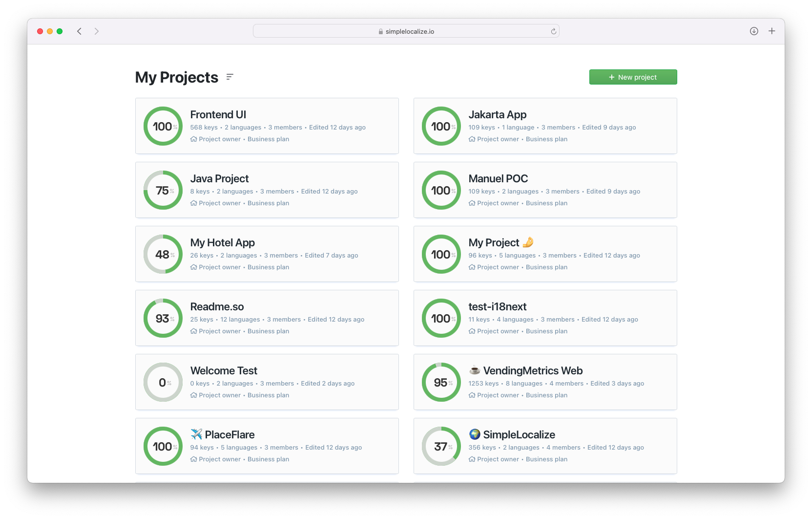The image size is (812, 519).
Task: Open the test-i18next project title
Action: click(497, 306)
